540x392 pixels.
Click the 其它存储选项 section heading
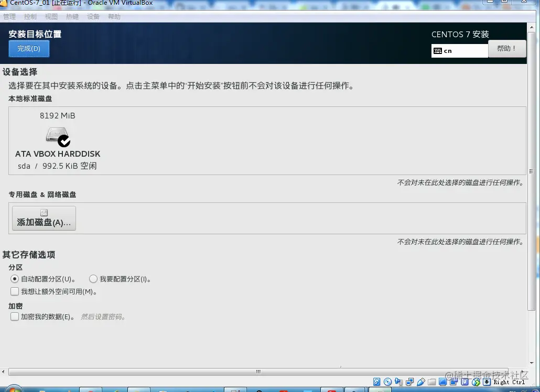[x=29, y=255]
